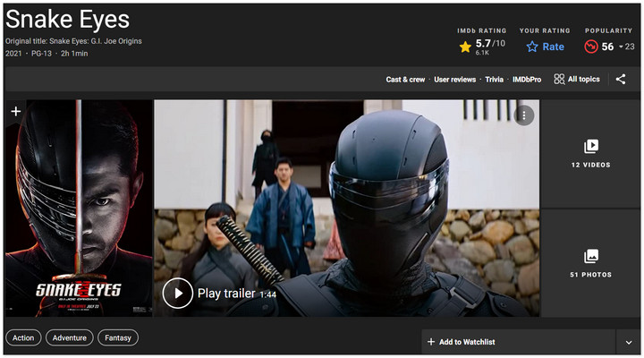The image size is (644, 358).
Task: Click the red popularity trend icon
Action: 591,47
